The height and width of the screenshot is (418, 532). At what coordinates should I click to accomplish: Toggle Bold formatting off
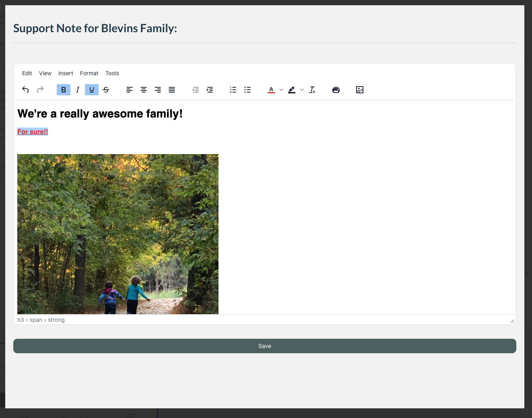(64, 90)
